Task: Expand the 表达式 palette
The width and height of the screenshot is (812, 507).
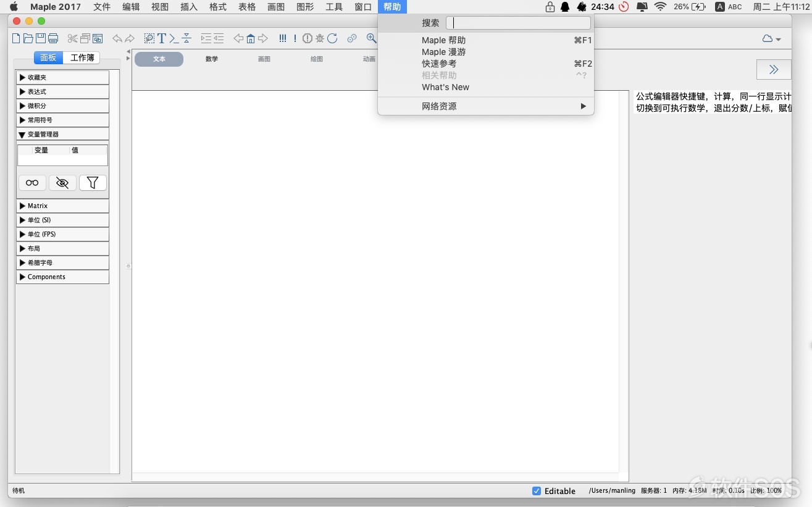Action: tap(62, 91)
